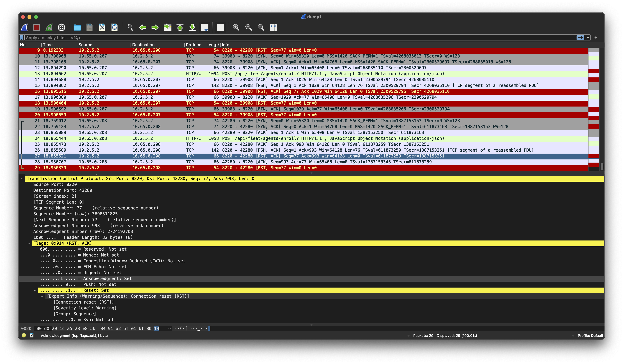Toggle packet list colorization
Image resolution: width=623 pixels, height=364 pixels.
click(x=220, y=27)
